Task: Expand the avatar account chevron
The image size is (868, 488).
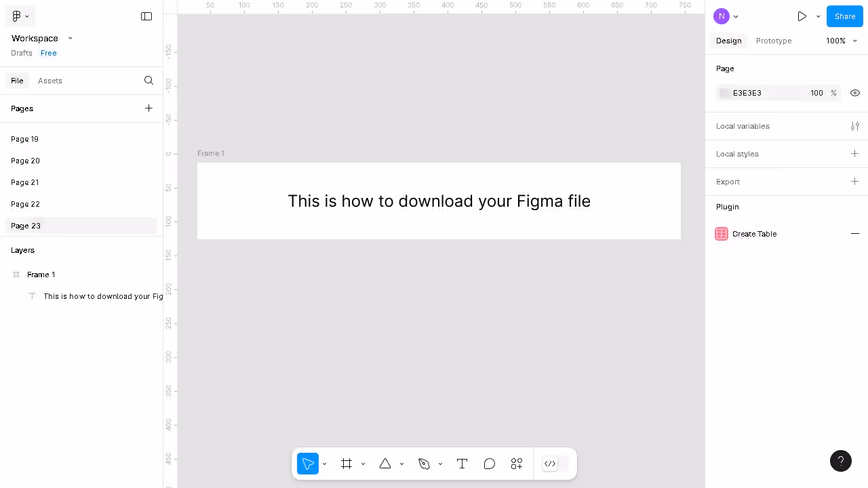Action: (736, 17)
